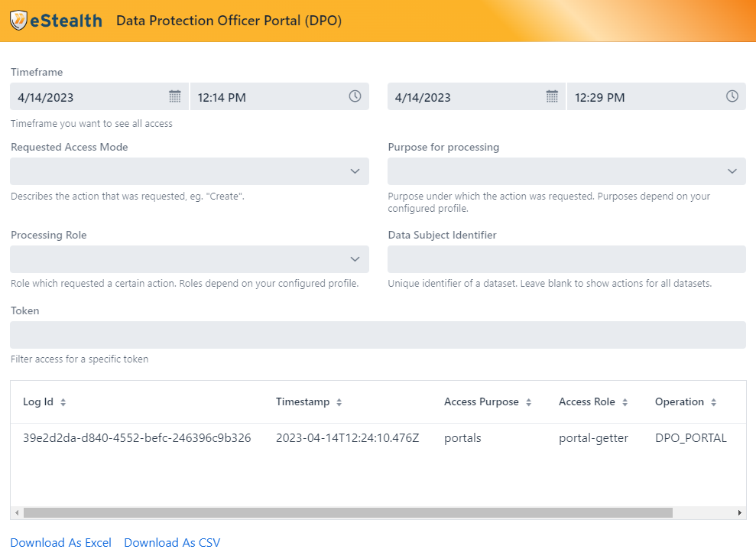Click the eStealth shield logo
Viewport: 756px width, 559px height.
coord(18,20)
